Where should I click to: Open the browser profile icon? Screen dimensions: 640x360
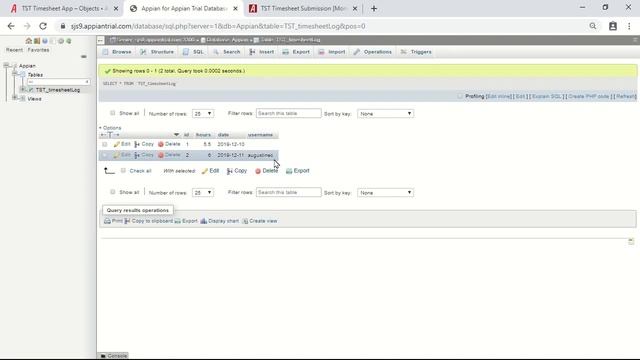(x=613, y=26)
